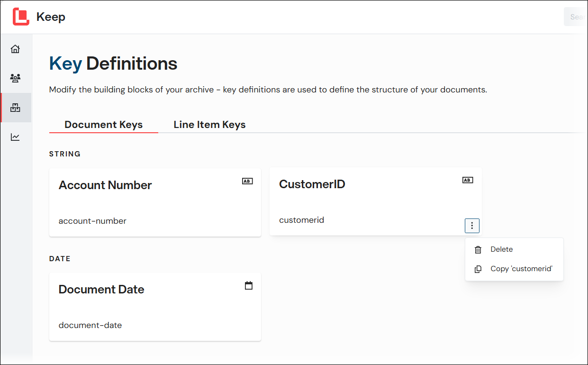Choose Delete from the context menu

(x=514, y=249)
